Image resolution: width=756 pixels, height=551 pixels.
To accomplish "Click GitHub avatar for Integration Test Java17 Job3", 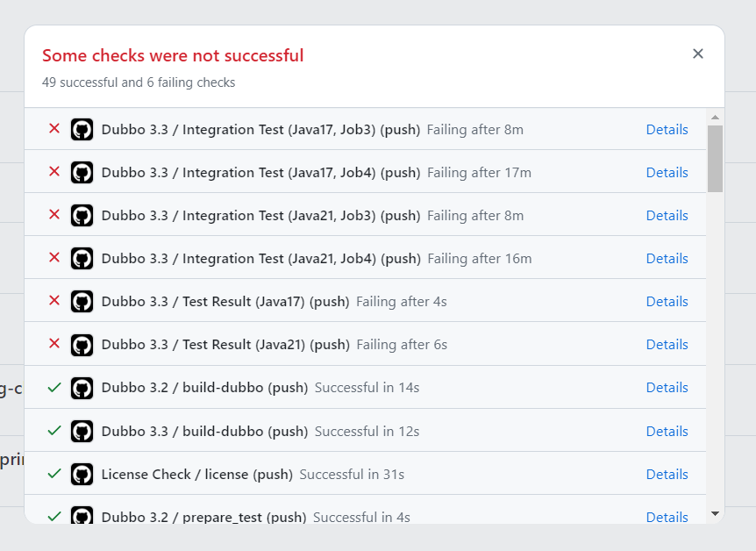I will point(82,130).
